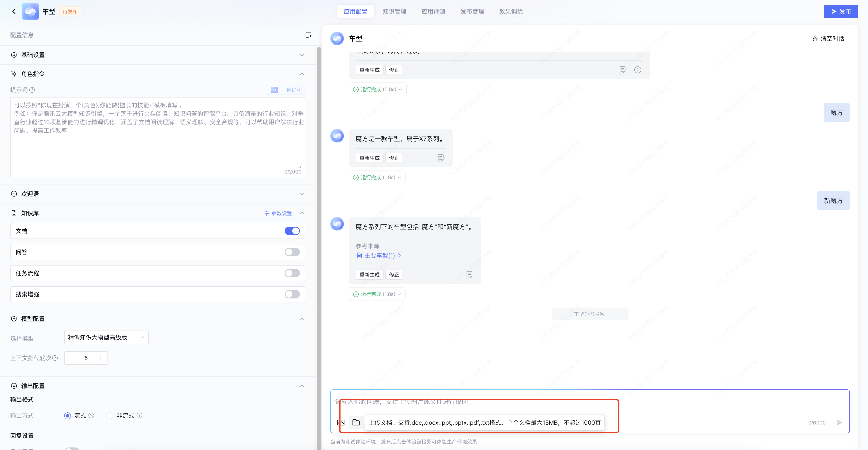Collapse config panel via top-right list icon
Screen dimensions: 868x450
point(308,35)
